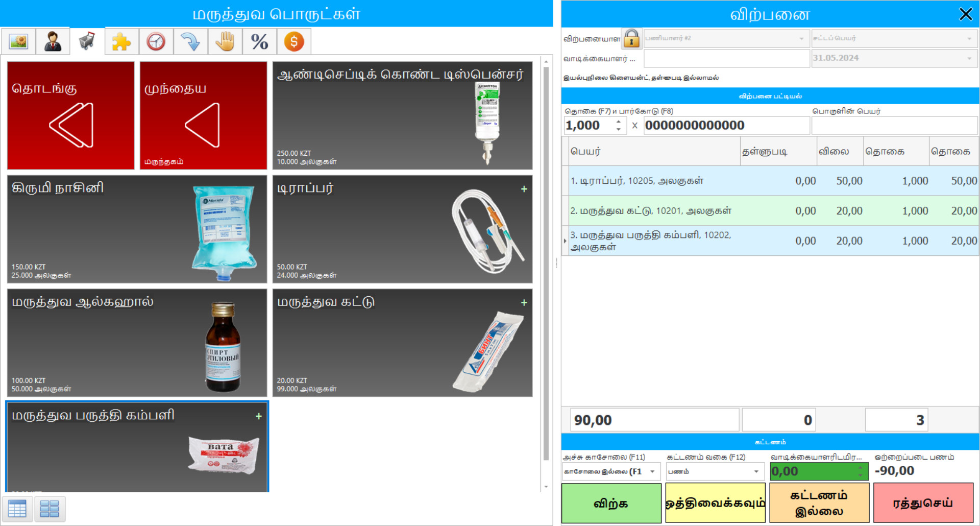The height and width of the screenshot is (526, 980).
Task: Switch to the table grid view
Action: (17, 509)
